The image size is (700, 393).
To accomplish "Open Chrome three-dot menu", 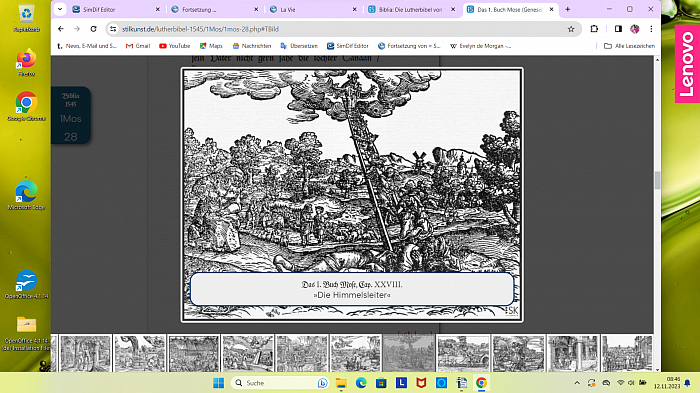I will 651,29.
